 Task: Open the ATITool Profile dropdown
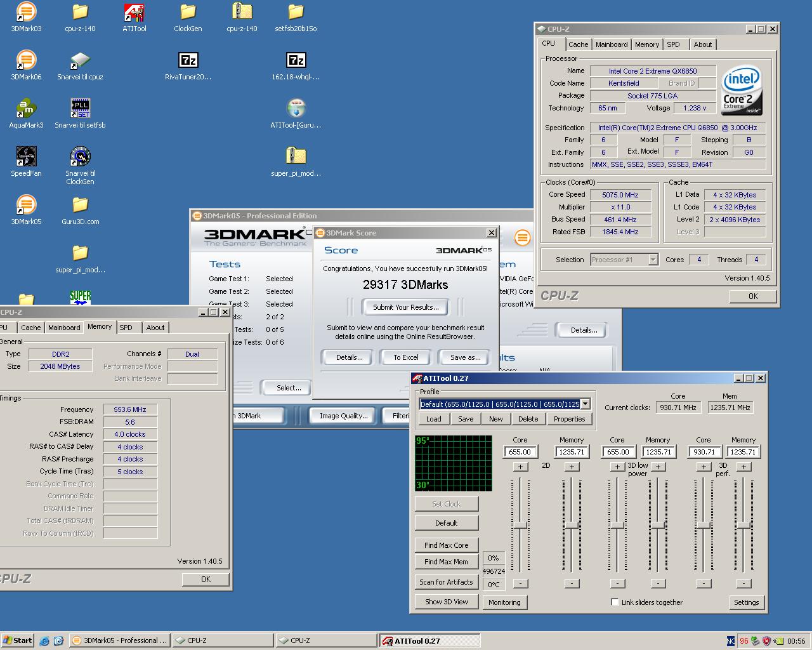point(585,404)
